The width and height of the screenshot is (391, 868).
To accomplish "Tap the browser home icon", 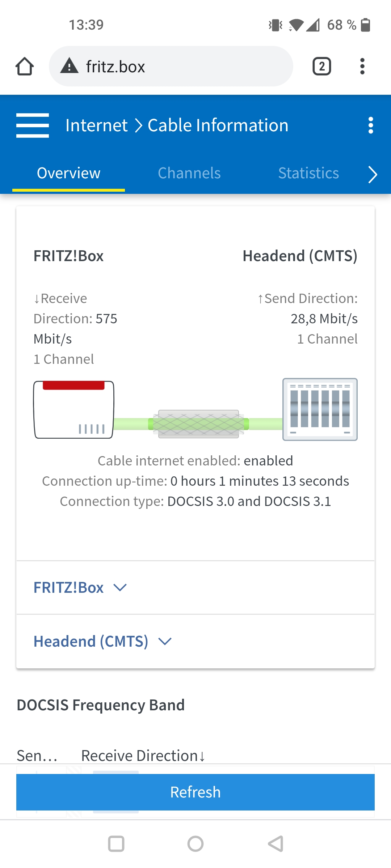I will coord(25,67).
